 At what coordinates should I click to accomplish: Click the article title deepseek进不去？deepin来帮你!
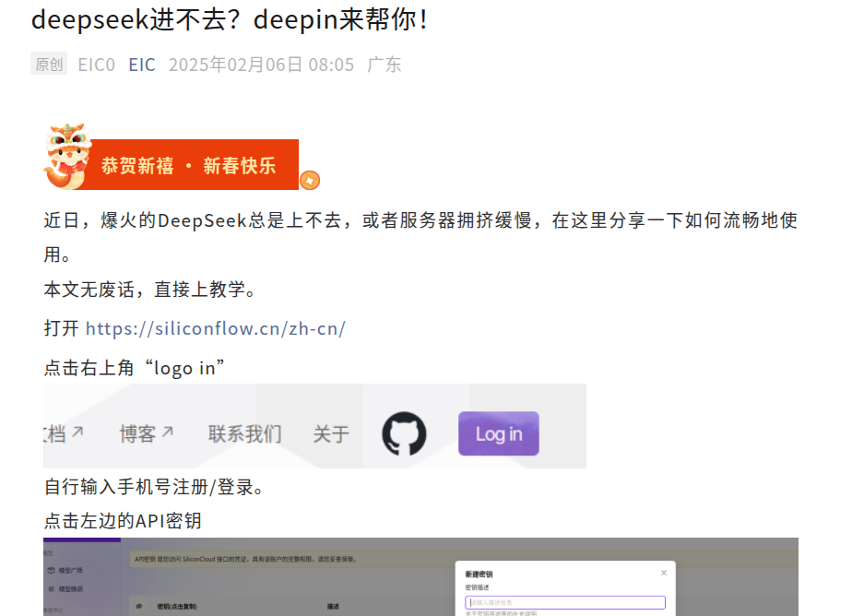[x=230, y=19]
